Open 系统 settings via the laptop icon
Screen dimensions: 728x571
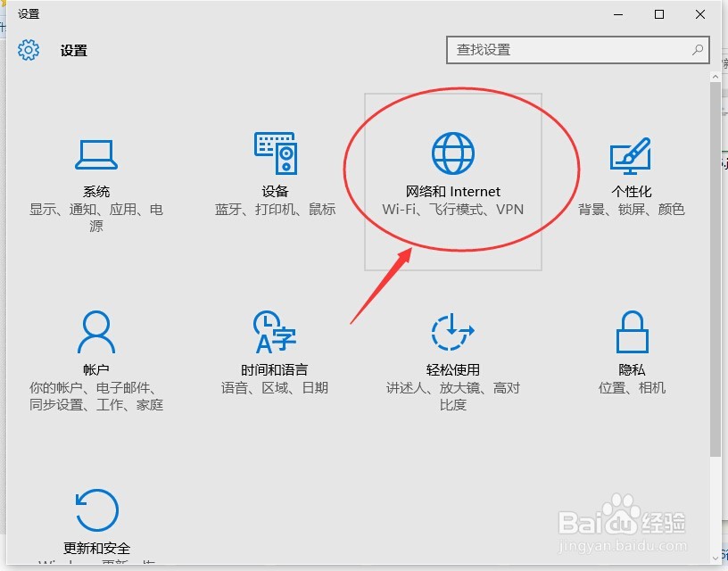[96, 153]
